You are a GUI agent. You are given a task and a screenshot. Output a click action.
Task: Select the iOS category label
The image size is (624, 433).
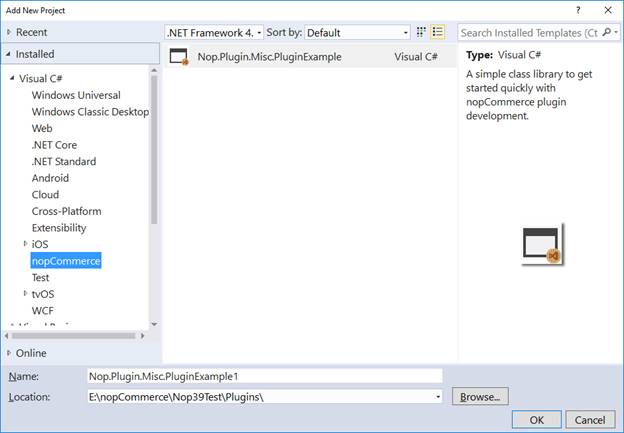pos(40,244)
